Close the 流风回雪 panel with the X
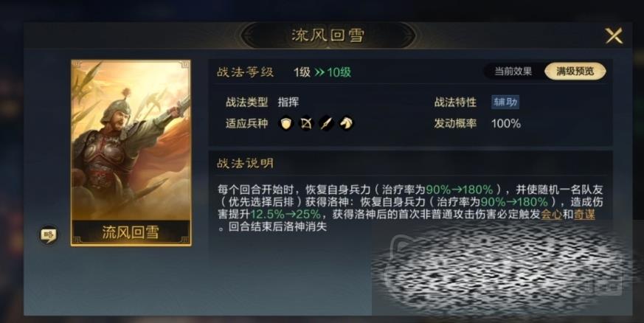Viewport: 644px width, 323px height. click(614, 35)
